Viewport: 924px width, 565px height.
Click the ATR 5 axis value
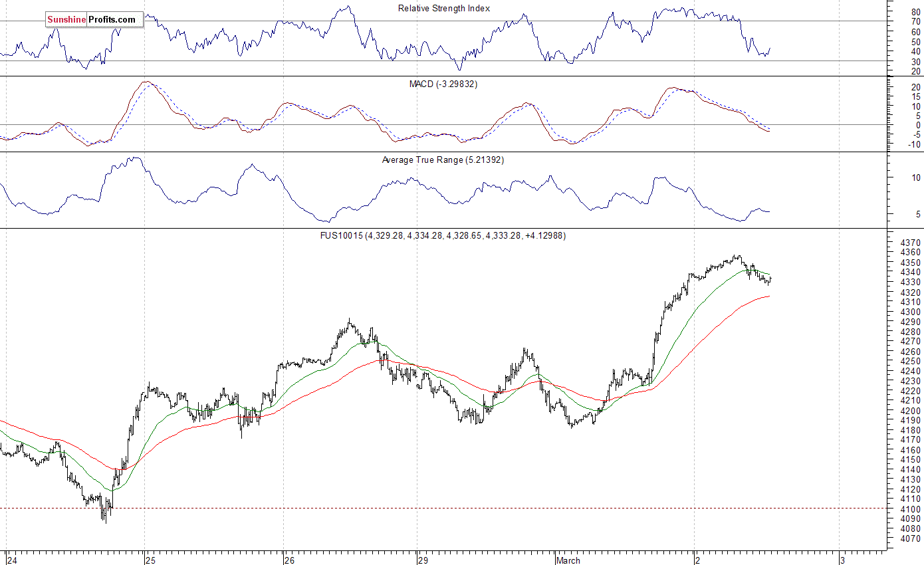(x=918, y=214)
